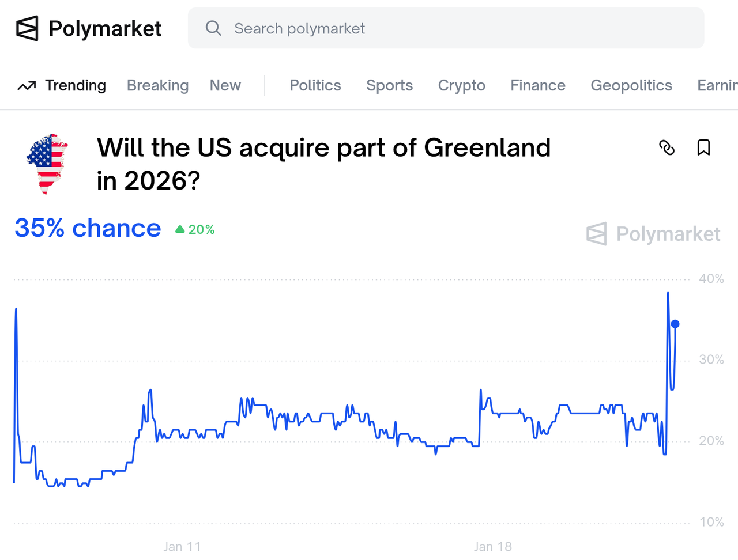
Task: Copy market link with chain icon
Action: click(x=667, y=147)
